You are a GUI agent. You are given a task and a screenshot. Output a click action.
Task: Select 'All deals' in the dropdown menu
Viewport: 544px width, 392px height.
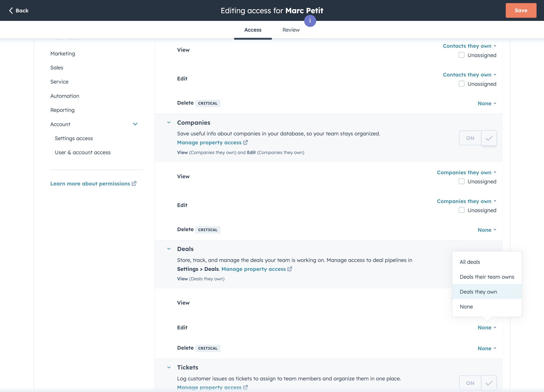(487, 262)
